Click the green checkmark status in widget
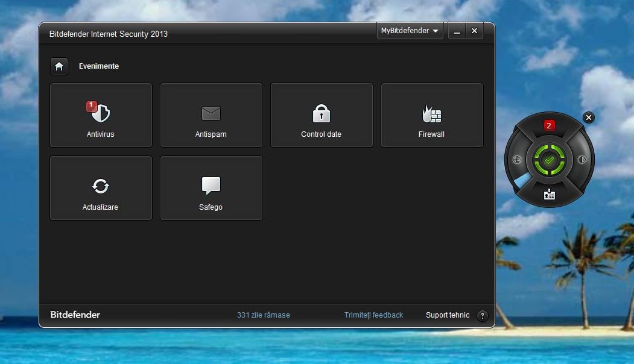 click(549, 160)
